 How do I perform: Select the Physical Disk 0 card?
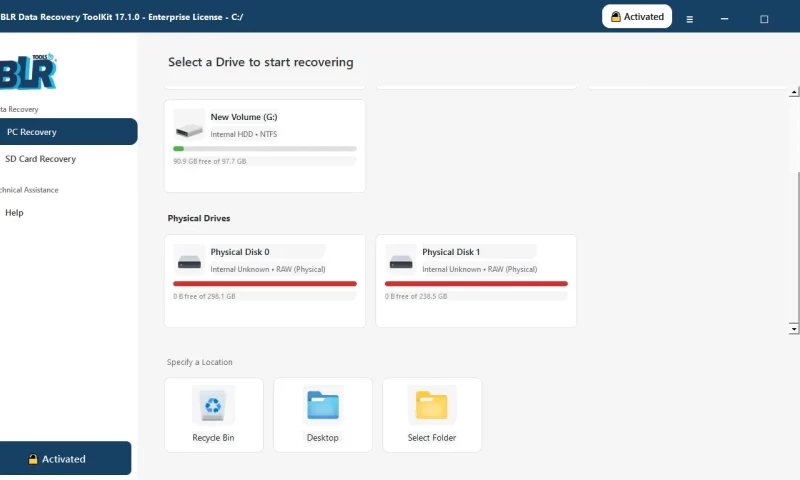(x=265, y=281)
